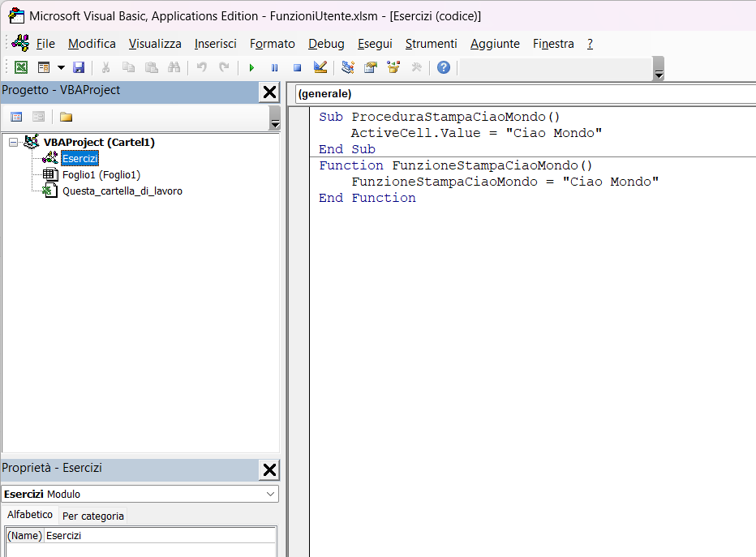
Task: Toggle Design Mode icon in toolbar
Action: click(x=320, y=68)
